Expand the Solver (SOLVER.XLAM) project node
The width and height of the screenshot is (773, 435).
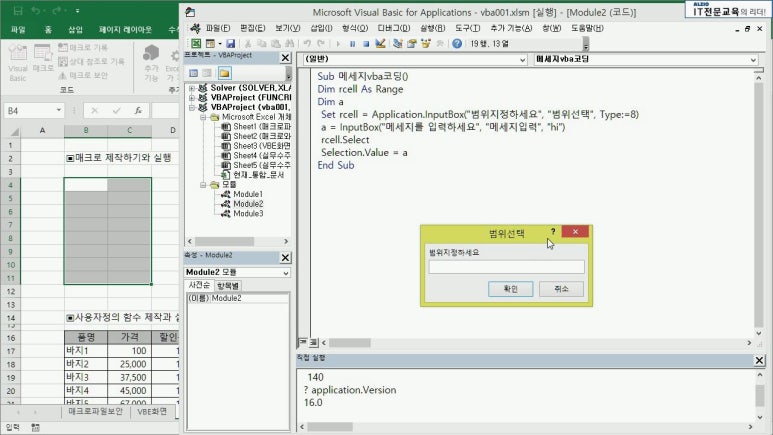click(x=192, y=88)
